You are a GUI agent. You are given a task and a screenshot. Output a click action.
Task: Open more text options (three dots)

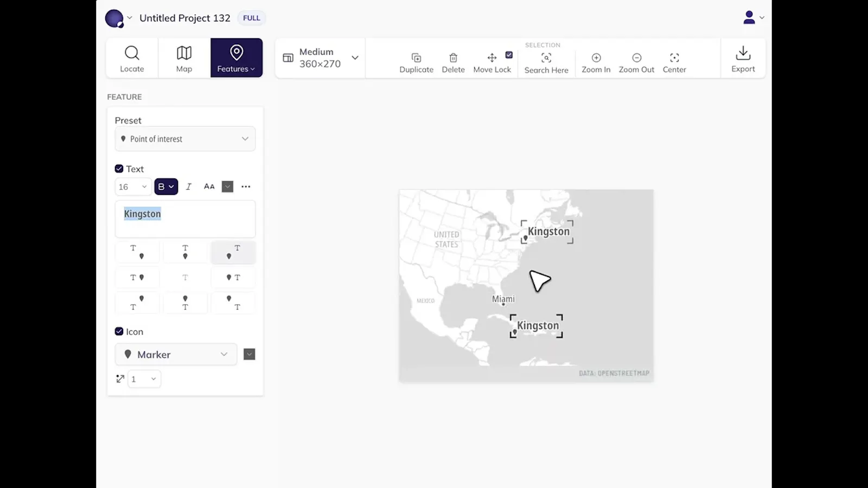246,187
